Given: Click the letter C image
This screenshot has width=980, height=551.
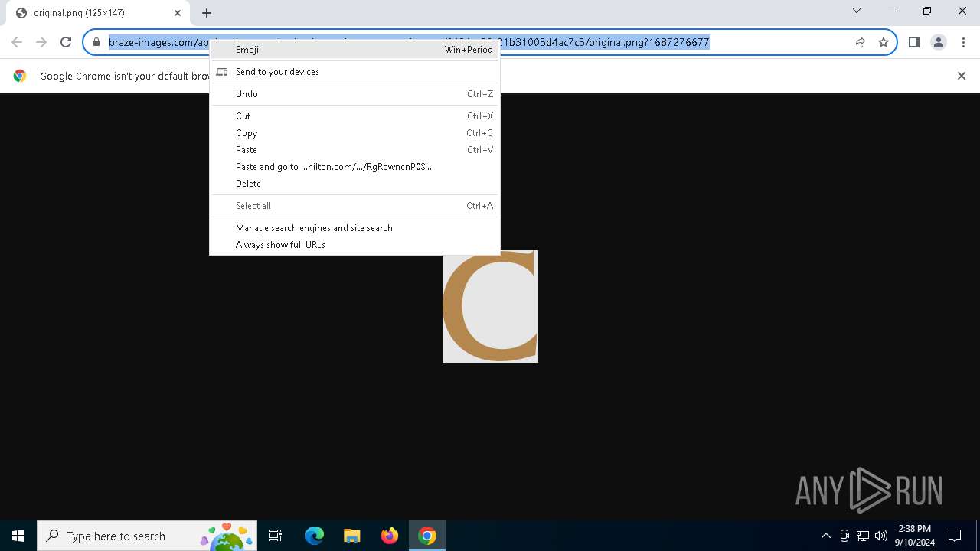Looking at the screenshot, I should pyautogui.click(x=490, y=306).
